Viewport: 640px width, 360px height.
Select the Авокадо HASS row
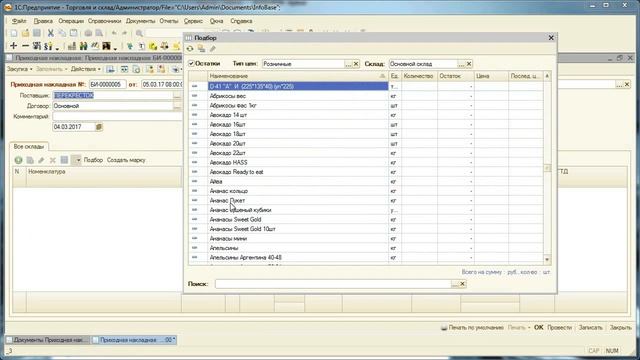366,162
